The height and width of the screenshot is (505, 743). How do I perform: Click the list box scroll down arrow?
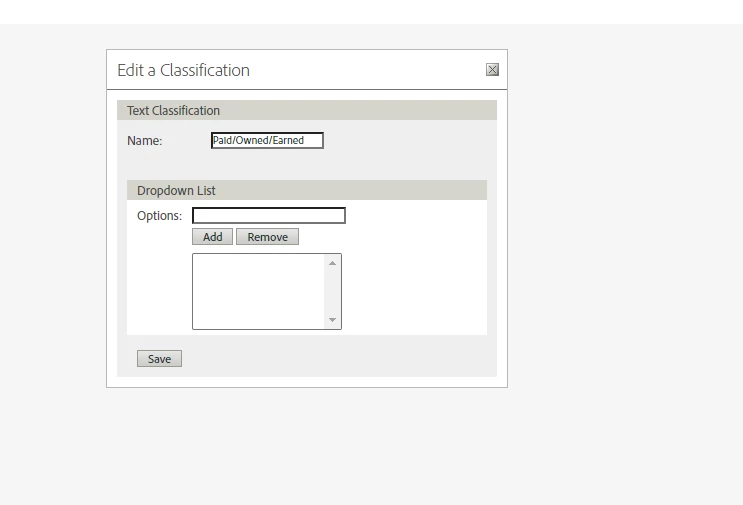tap(332, 320)
